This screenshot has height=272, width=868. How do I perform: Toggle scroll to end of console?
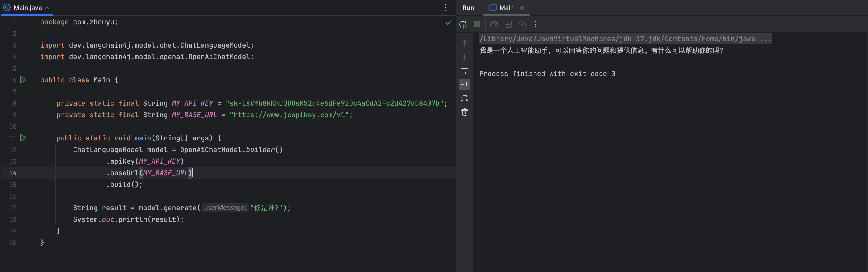465,85
